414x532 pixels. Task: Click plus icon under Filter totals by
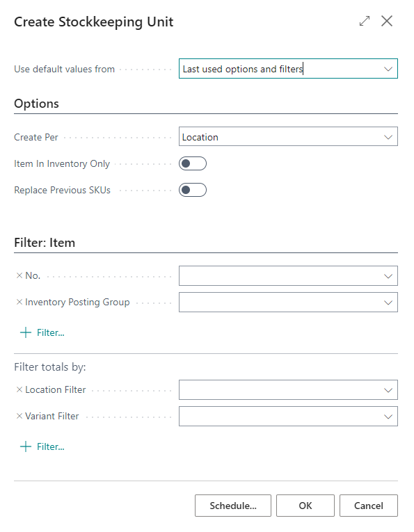pos(26,446)
